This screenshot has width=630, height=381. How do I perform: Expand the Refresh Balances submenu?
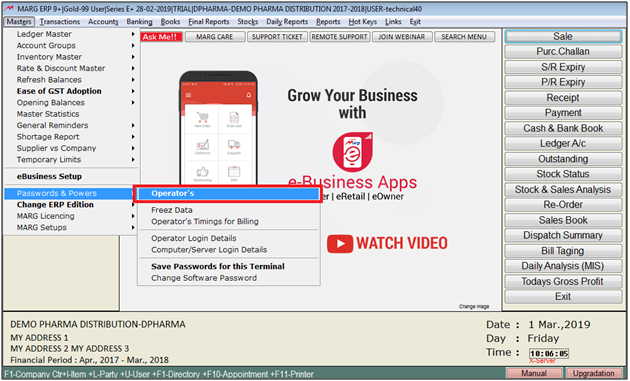point(72,80)
